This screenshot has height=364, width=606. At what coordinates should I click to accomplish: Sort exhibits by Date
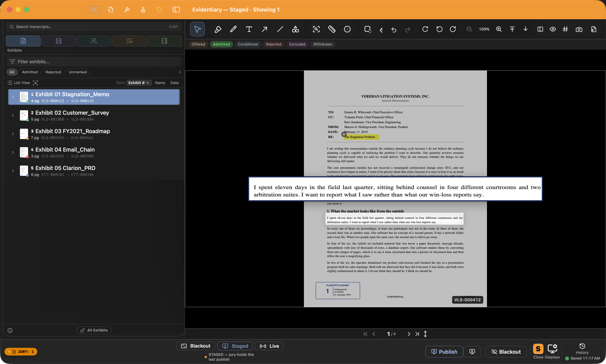(x=175, y=83)
